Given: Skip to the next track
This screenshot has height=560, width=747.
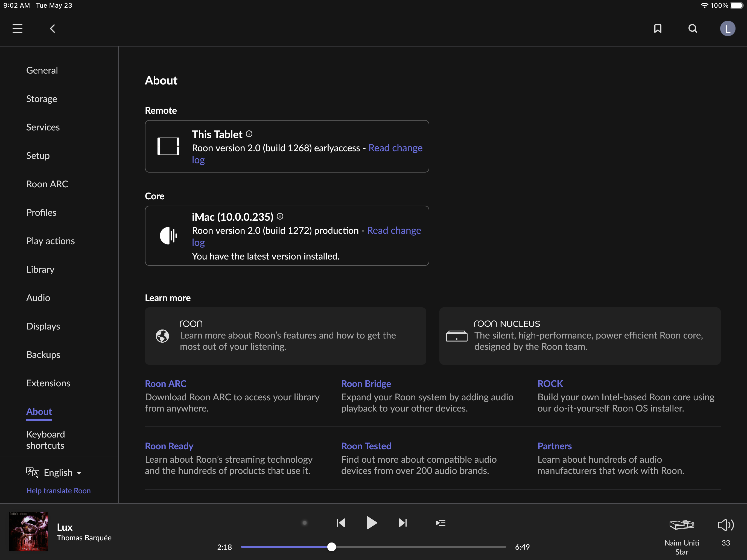Looking at the screenshot, I should tap(402, 523).
